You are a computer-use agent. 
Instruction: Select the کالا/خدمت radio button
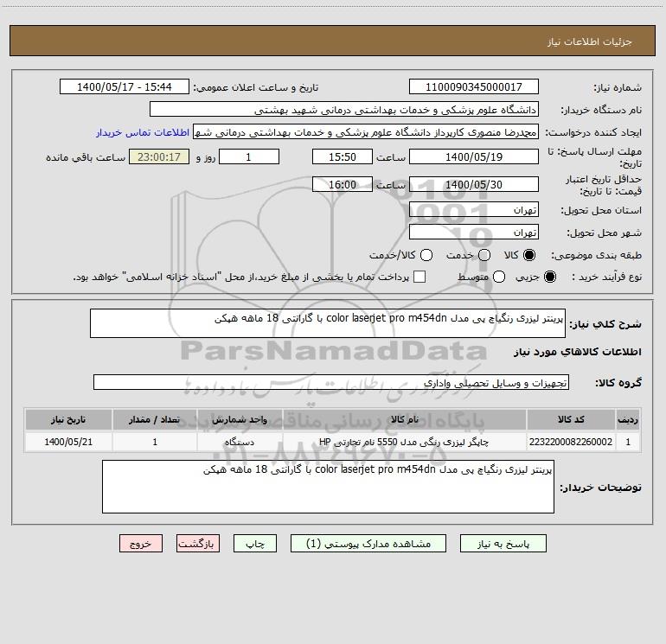pos(426,255)
